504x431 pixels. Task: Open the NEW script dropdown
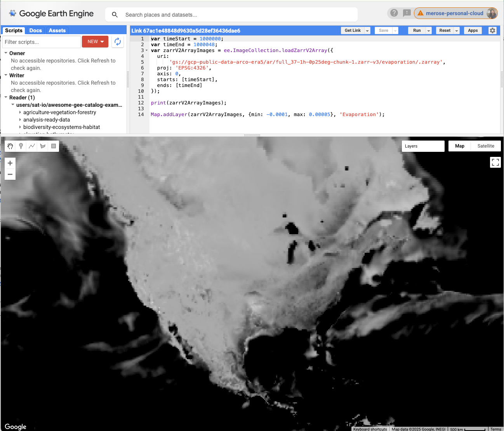pos(95,42)
